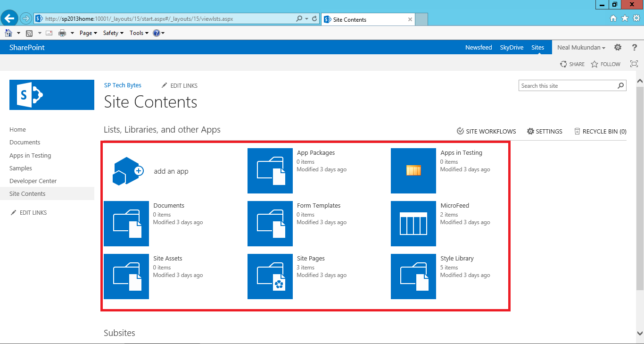Viewport: 644px width, 344px height.
Task: Select Home in the left navigation
Action: [x=18, y=129]
